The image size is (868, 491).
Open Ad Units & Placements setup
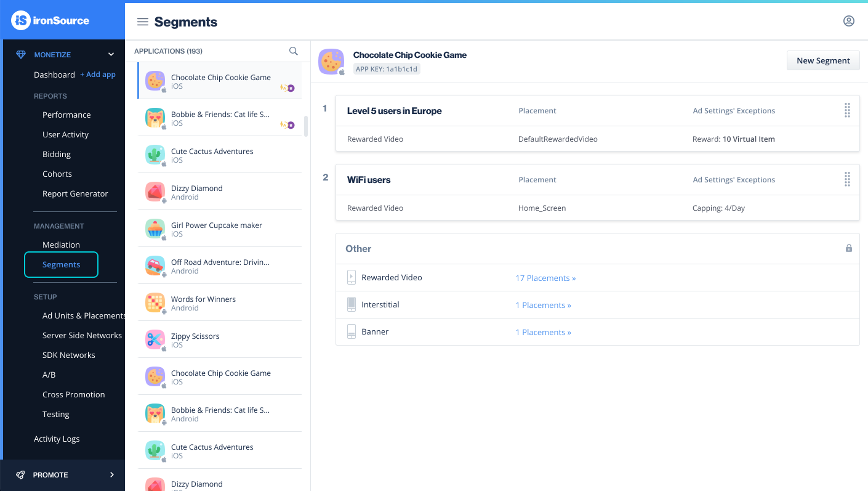84,315
